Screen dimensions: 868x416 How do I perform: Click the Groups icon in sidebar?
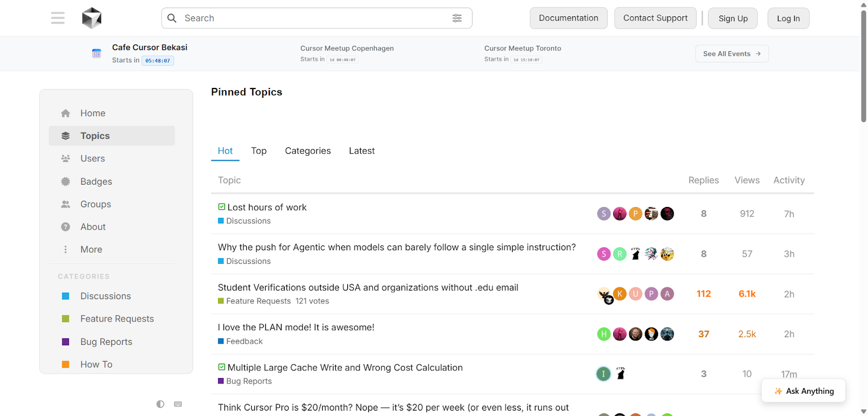click(66, 204)
